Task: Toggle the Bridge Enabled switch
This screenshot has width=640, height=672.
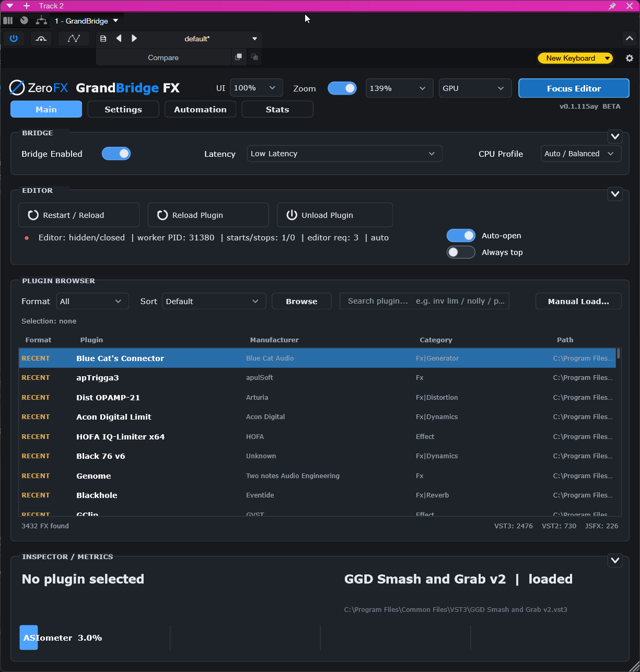Action: pyautogui.click(x=116, y=154)
